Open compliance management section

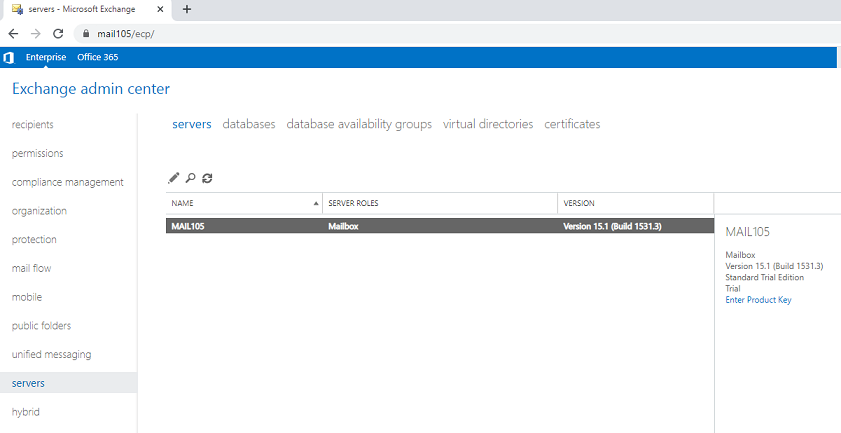68,182
